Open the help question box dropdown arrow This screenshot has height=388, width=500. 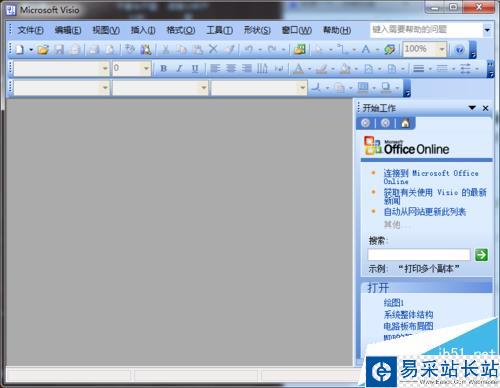[x=487, y=30]
